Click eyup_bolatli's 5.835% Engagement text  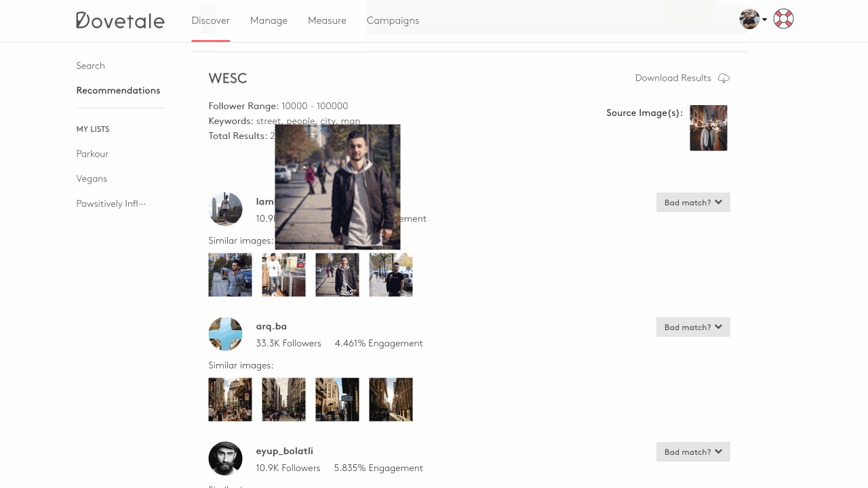point(378,468)
